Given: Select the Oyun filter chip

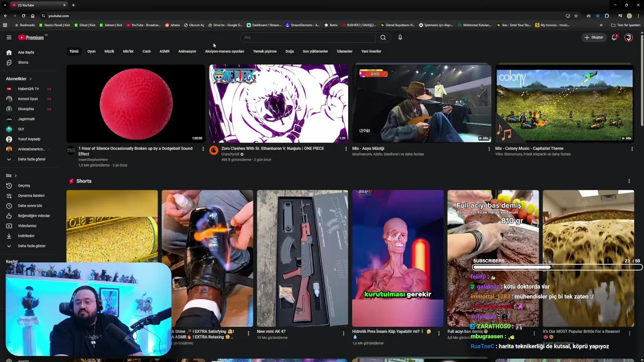Looking at the screenshot, I should (92, 51).
